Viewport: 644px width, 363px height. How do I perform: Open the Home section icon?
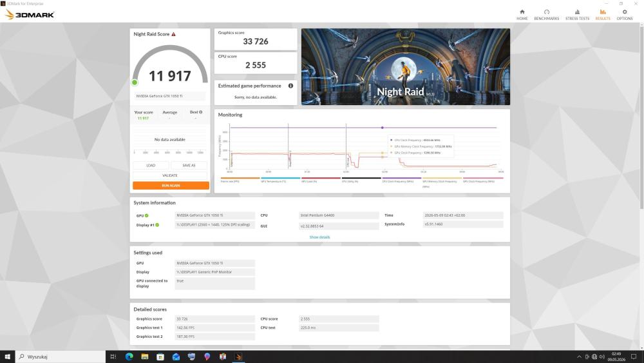click(x=522, y=12)
